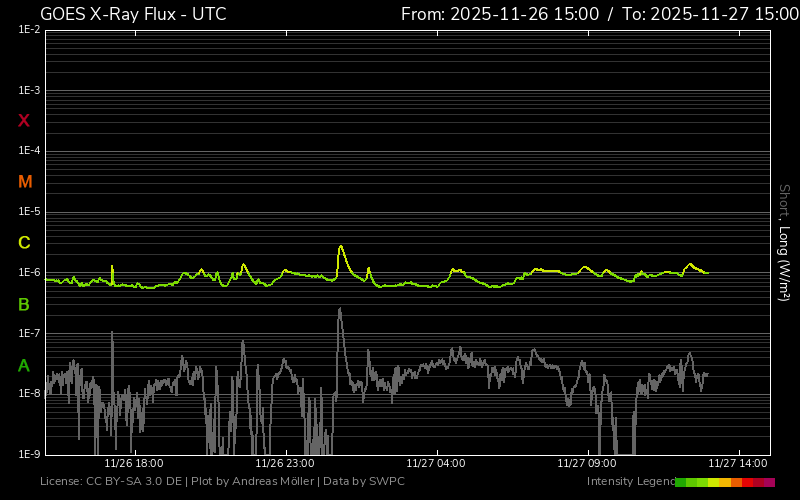Click the orange M flare class label

[25, 182]
